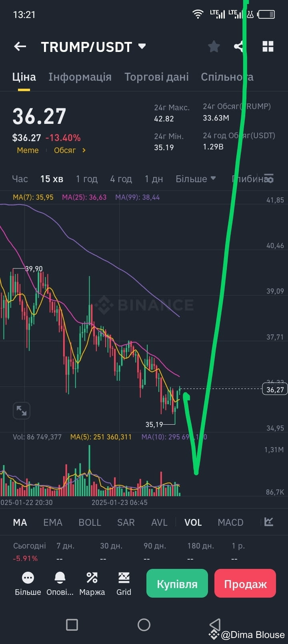Toggle the SAR indicator
This screenshot has width=288, height=644.
[126, 522]
